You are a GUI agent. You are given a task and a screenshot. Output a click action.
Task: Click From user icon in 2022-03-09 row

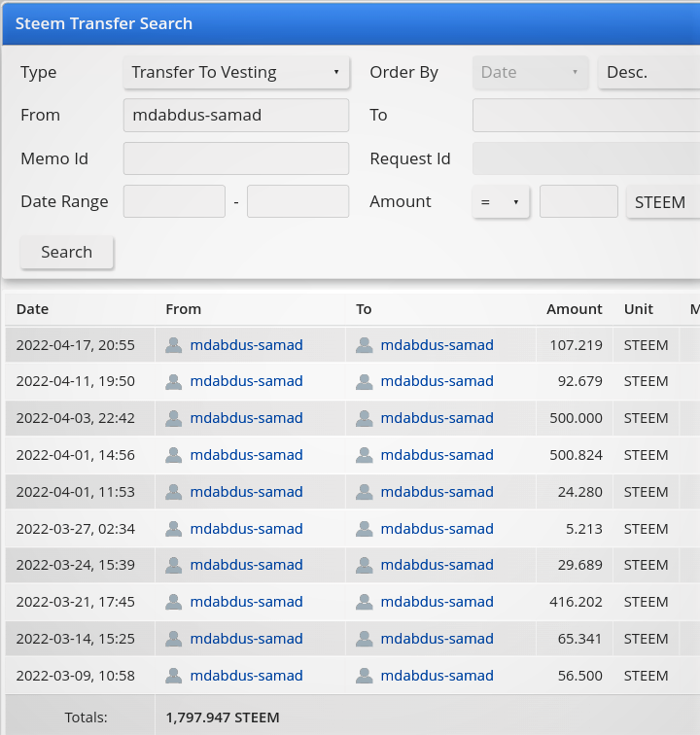[173, 676]
